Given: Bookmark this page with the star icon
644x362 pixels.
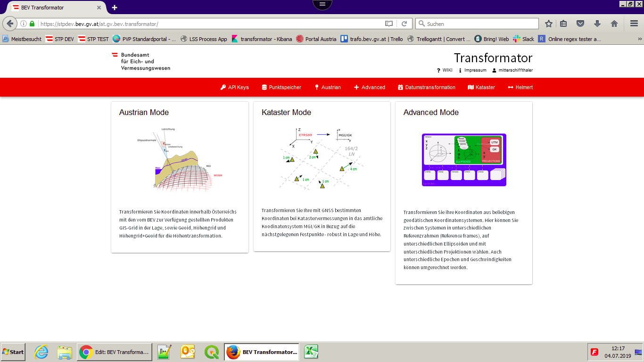Looking at the screenshot, I should [x=549, y=24].
